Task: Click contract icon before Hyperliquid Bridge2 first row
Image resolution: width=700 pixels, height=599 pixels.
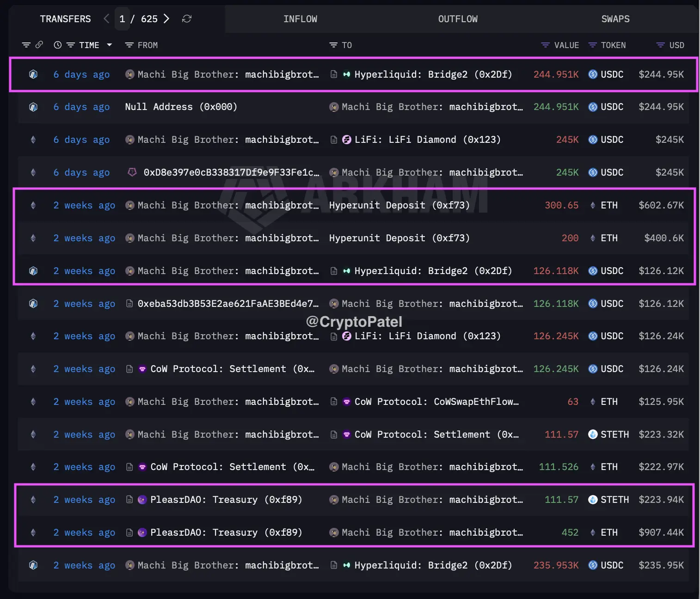Action: tap(334, 74)
